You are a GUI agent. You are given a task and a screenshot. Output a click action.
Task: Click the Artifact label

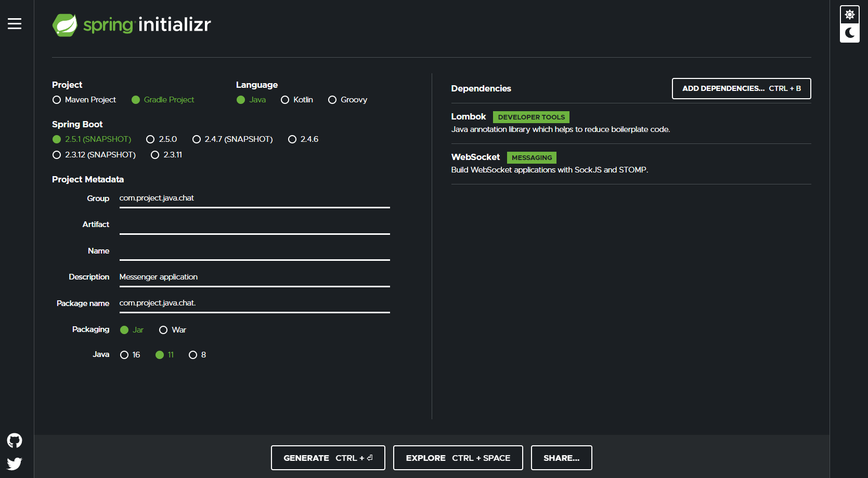96,224
